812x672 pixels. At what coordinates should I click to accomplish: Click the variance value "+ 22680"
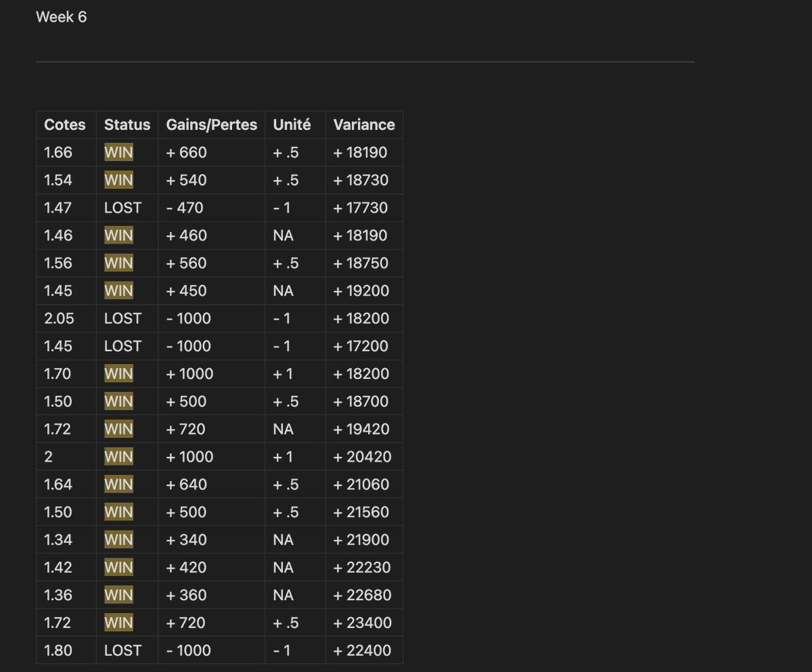pos(363,596)
